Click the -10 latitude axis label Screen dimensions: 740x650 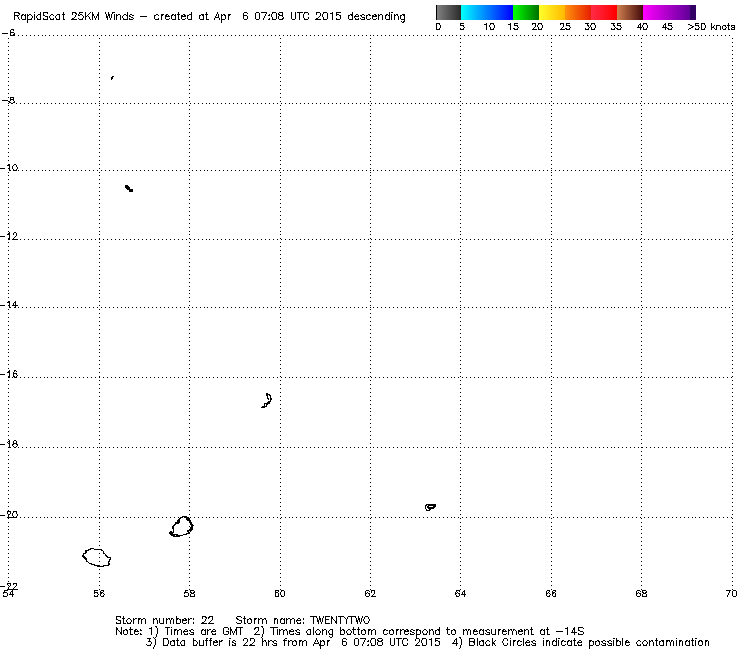(9, 168)
